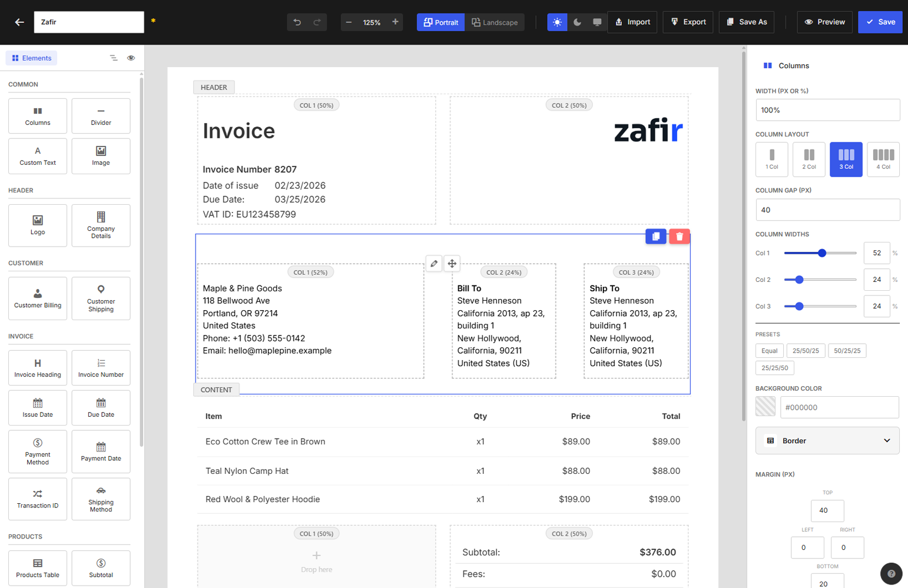The height and width of the screenshot is (588, 908).
Task: Edit the Column Gap field
Action: 827,210
